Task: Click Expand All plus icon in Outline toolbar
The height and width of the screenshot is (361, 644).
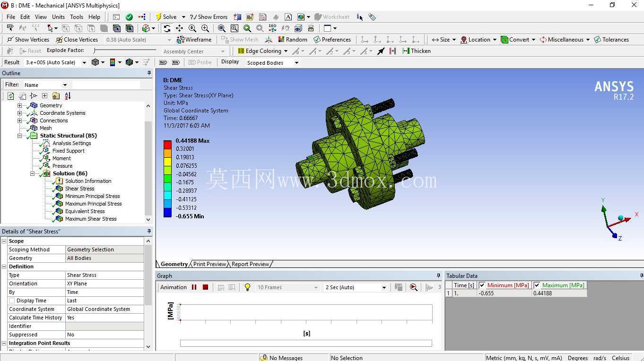Action: coord(44,96)
